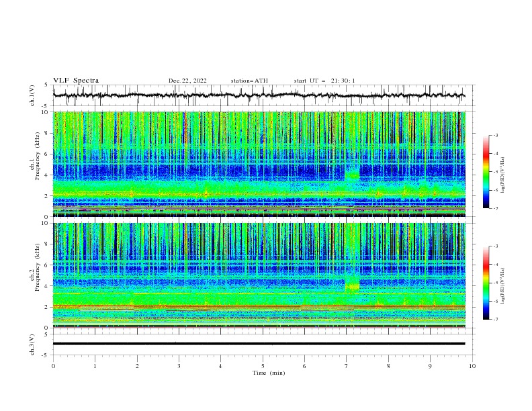Screen dimensions: 532x411
Task: Click the "ch.1(V)" waveform axis label
Action: pos(32,95)
